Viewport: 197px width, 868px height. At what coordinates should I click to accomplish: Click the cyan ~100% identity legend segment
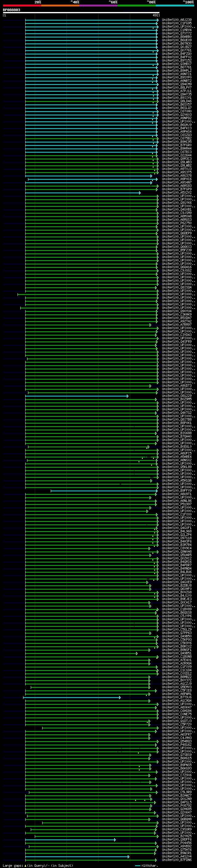(x=175, y=6)
